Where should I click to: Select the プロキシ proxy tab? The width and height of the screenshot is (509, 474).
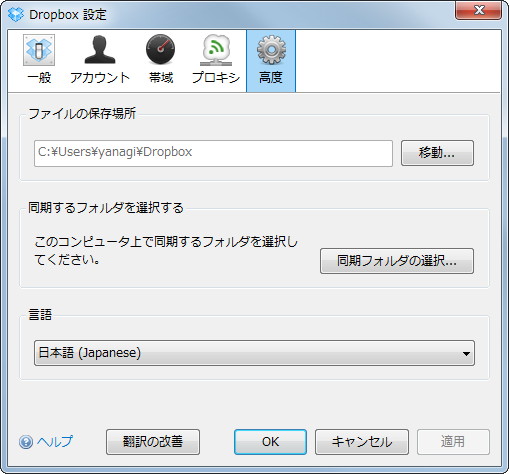216,60
